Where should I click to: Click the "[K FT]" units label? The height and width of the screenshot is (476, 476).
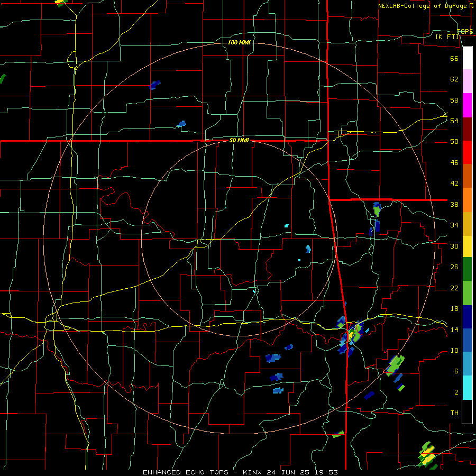pyautogui.click(x=447, y=36)
